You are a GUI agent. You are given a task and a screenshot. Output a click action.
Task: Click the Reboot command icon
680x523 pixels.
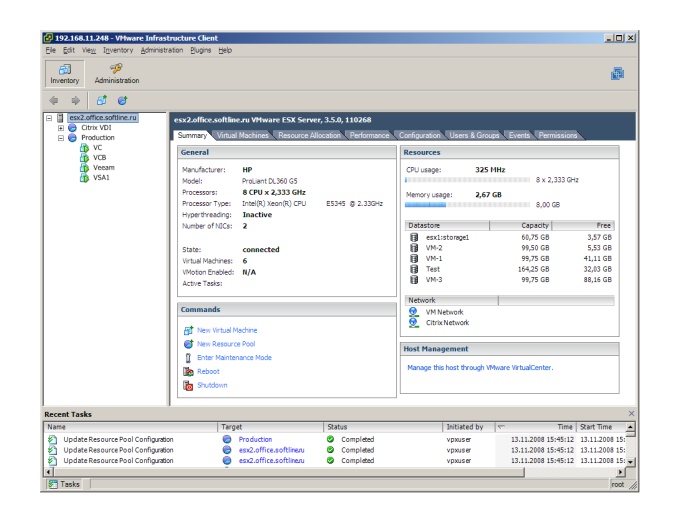point(188,372)
